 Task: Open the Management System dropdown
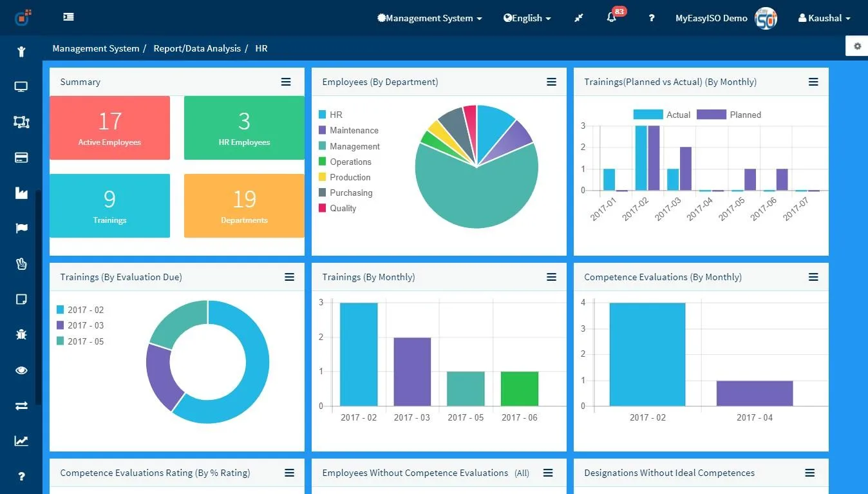click(x=429, y=18)
